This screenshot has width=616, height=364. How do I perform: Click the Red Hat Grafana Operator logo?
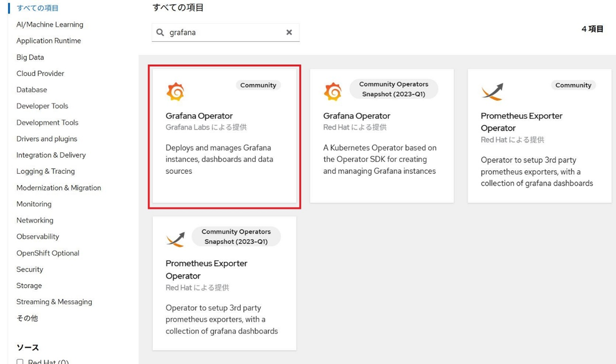(x=333, y=92)
